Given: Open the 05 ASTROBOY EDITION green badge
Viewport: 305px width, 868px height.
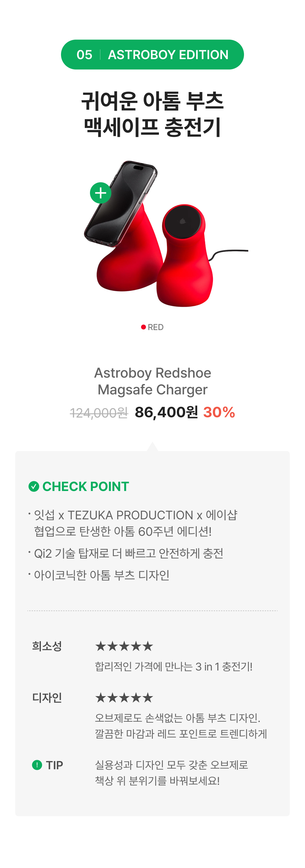Looking at the screenshot, I should 152,55.
